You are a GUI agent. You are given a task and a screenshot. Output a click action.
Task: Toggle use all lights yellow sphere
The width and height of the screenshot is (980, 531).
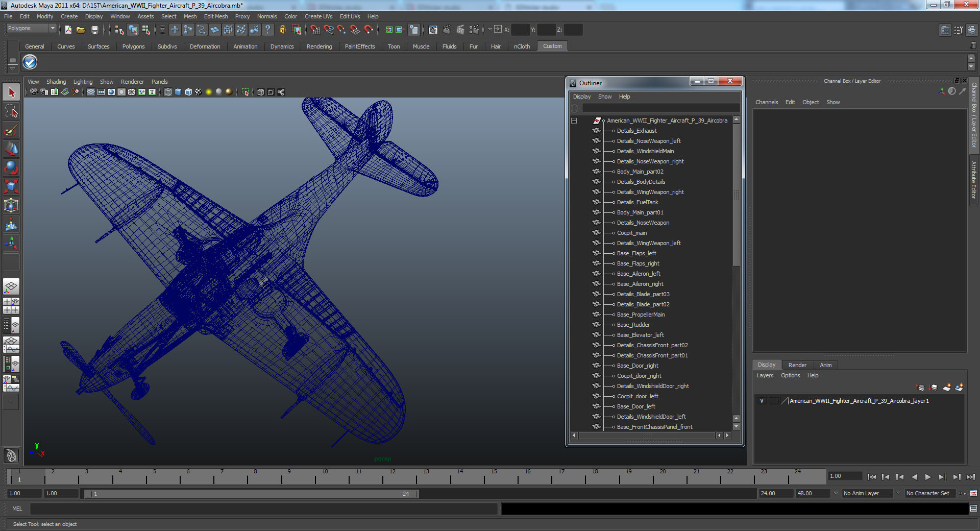209,92
